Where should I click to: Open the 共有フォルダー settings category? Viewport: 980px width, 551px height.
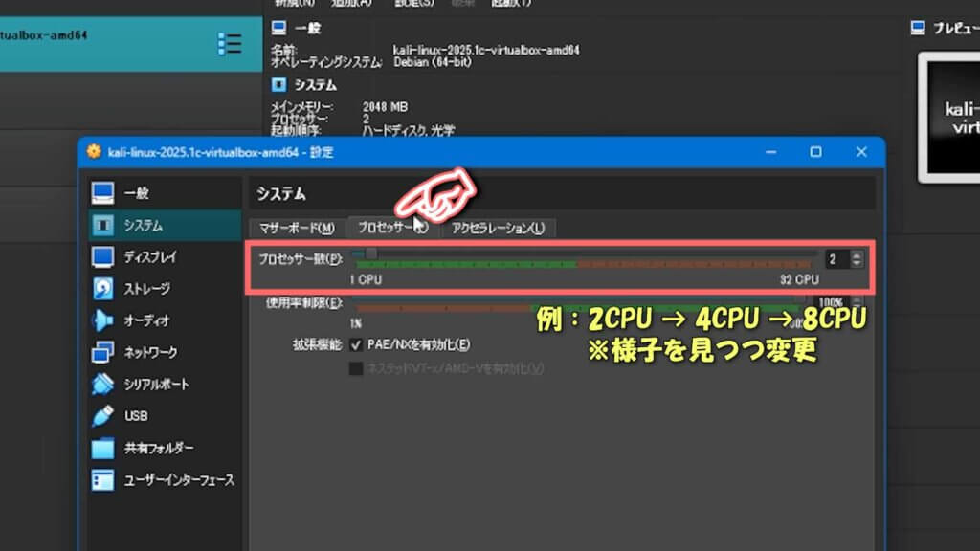(165, 448)
